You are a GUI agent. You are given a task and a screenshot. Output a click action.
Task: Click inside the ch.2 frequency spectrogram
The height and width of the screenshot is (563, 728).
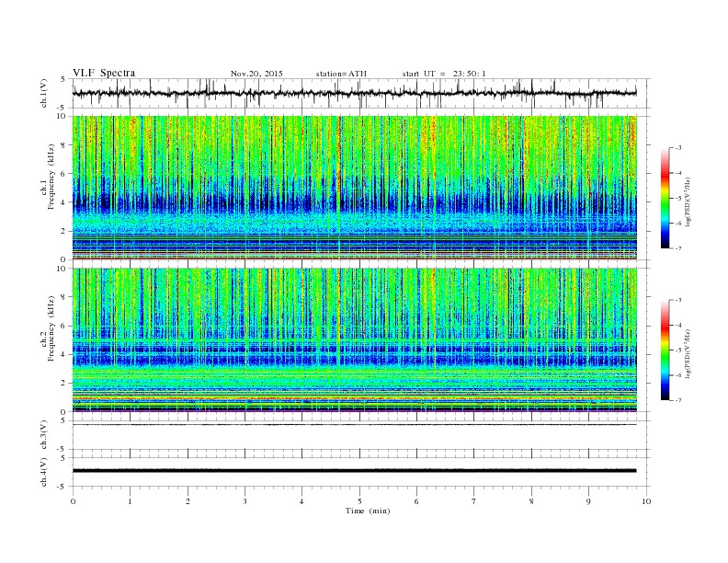354,339
